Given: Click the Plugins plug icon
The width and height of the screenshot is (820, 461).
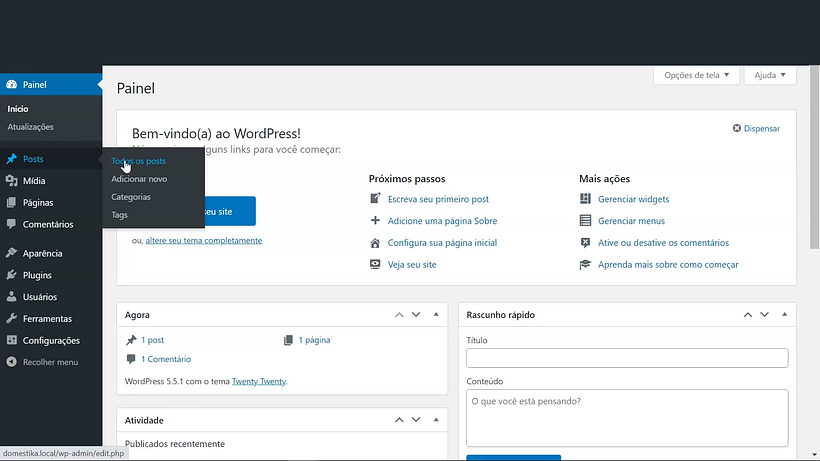Looking at the screenshot, I should click(x=12, y=275).
